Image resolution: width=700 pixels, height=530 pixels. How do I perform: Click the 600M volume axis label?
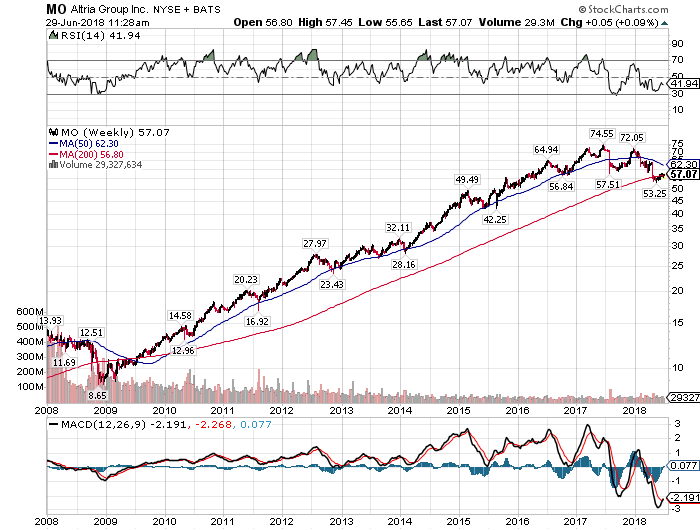pos(29,312)
